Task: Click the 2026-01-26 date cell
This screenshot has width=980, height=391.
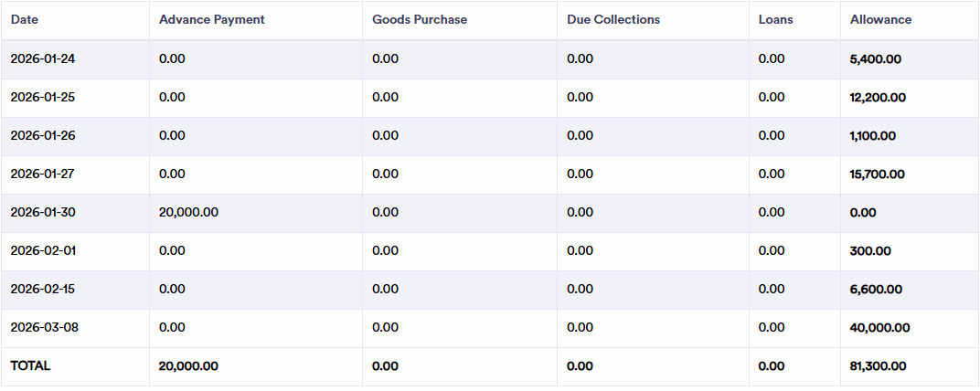Action: click(x=43, y=136)
